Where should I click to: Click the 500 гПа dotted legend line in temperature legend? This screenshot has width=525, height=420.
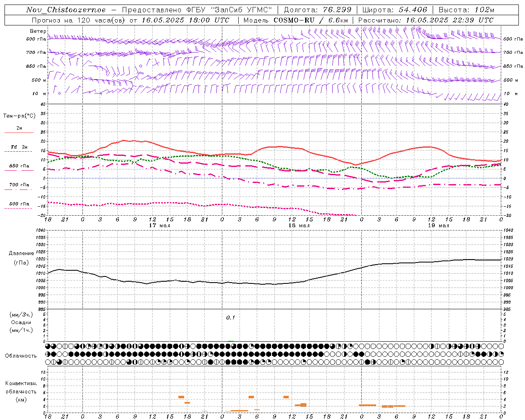(18, 208)
